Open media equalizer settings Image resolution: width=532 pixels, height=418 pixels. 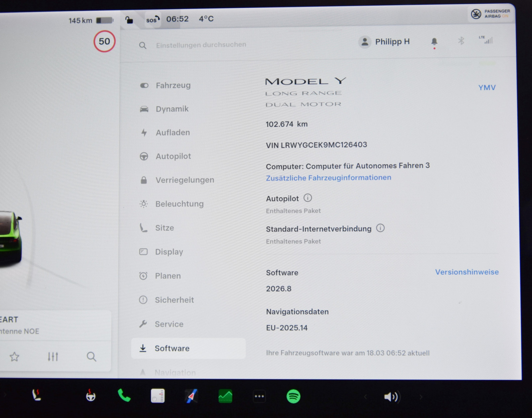53,357
